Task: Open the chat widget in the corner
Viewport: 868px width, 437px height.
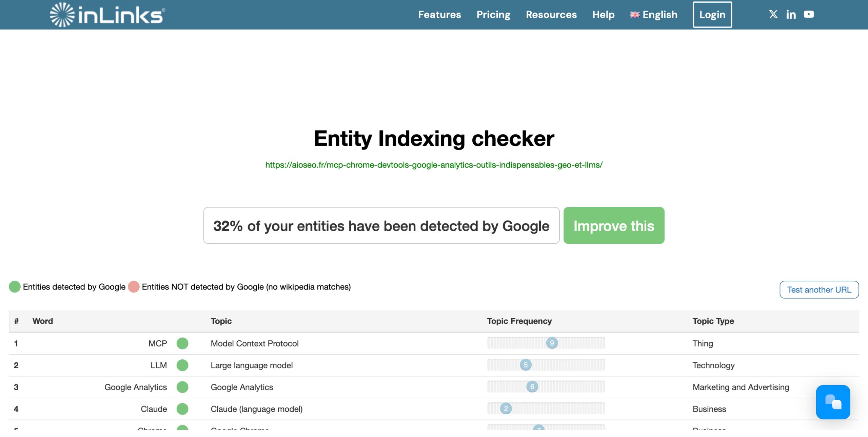Action: coord(833,402)
